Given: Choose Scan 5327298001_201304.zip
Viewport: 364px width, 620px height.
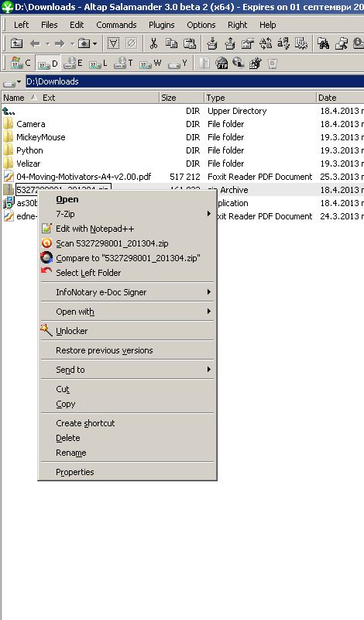Looking at the screenshot, I should (x=127, y=243).
